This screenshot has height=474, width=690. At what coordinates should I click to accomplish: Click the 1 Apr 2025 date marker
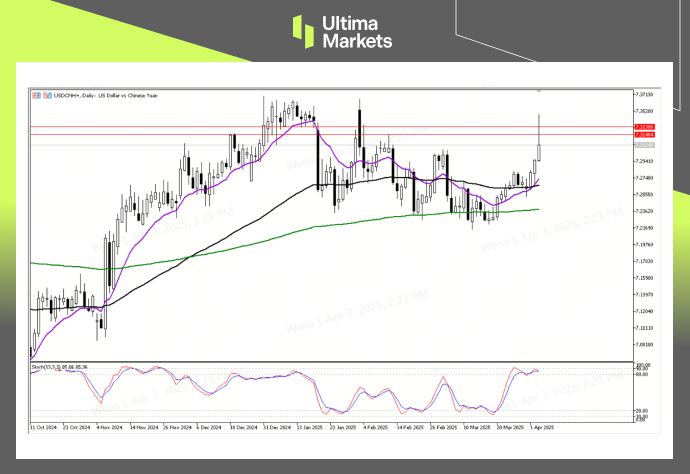click(541, 427)
